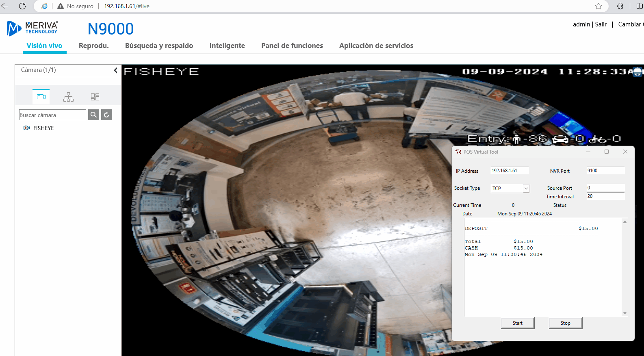Click the CASH $15.00 receipt line

coord(499,248)
